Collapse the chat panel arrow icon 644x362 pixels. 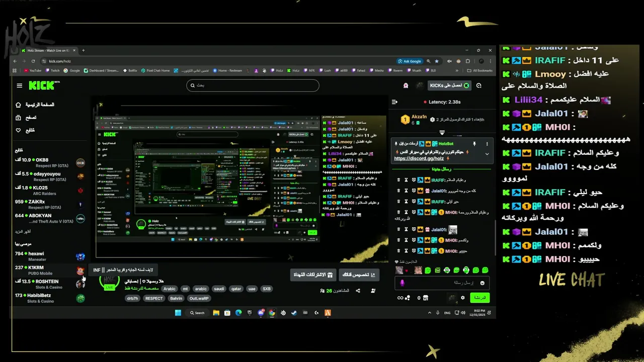point(394,102)
